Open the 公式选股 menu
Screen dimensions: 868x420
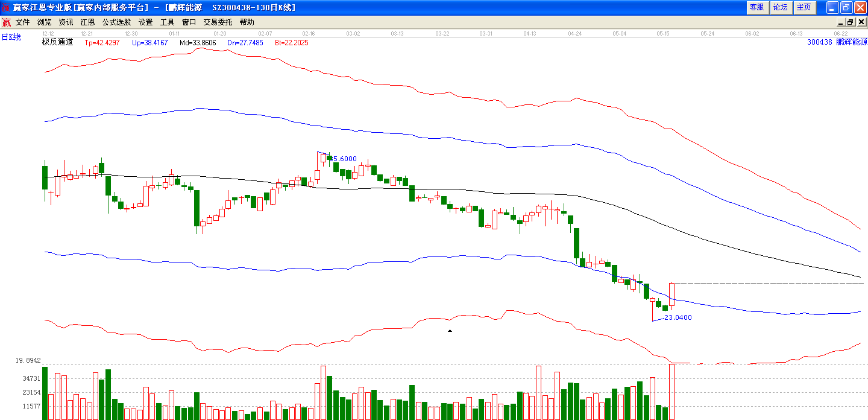point(116,22)
